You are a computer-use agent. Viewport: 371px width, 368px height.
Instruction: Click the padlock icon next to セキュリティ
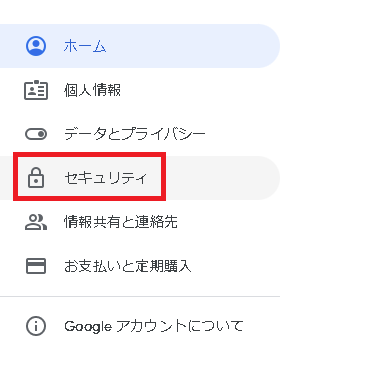coord(36,178)
